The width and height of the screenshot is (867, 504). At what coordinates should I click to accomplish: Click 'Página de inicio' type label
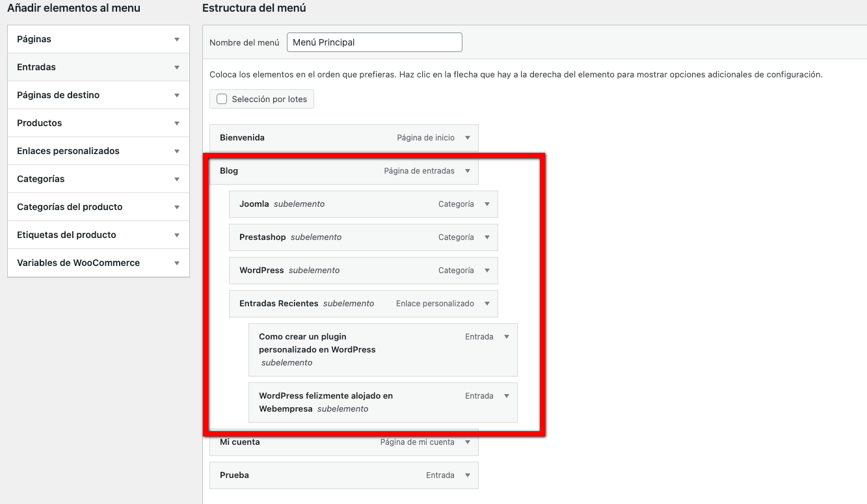(426, 138)
